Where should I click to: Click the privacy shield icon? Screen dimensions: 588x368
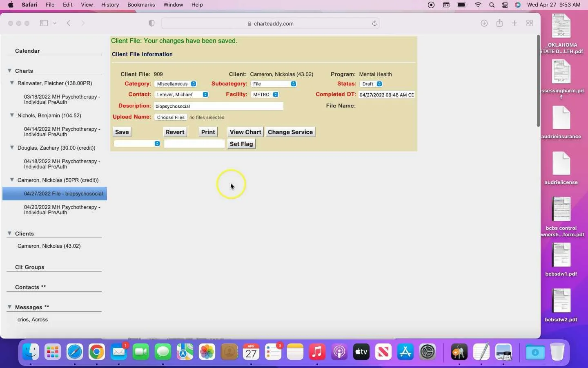click(x=151, y=23)
